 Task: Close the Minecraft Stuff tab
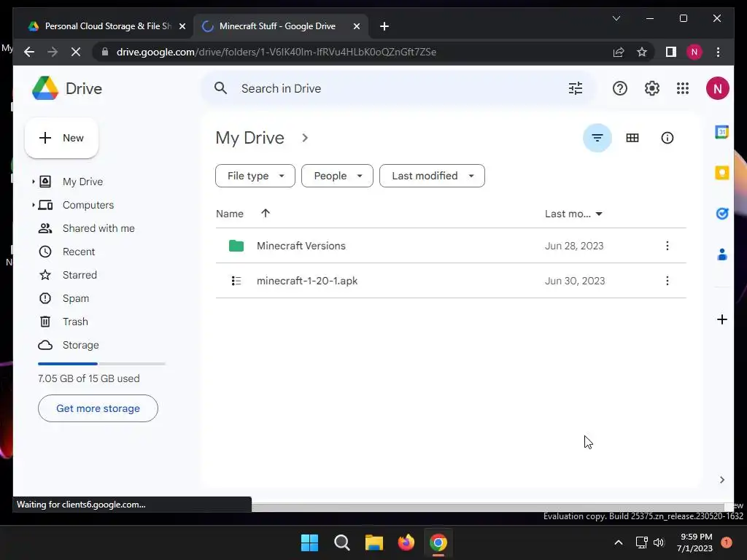356,26
